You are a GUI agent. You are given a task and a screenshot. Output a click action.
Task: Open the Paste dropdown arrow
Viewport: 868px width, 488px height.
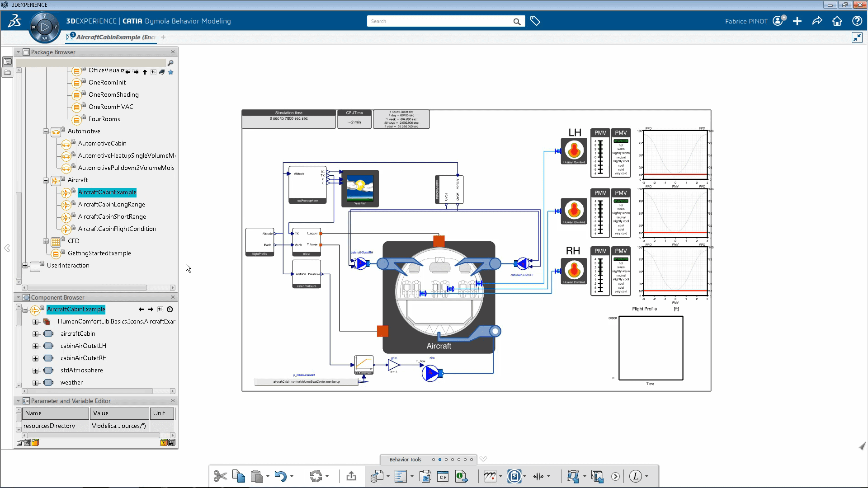(x=268, y=476)
